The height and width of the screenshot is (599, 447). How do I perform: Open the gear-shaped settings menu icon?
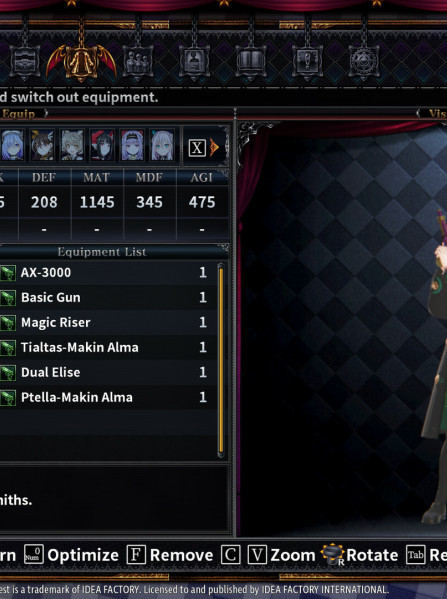(363, 62)
